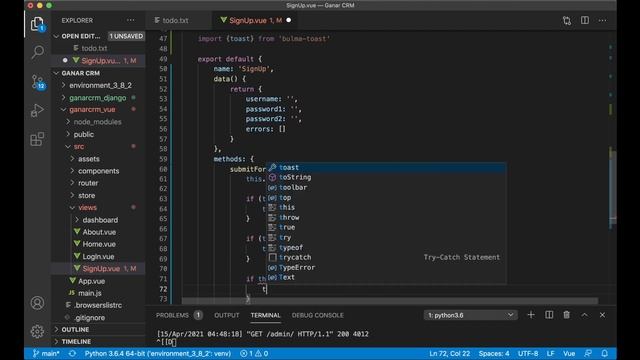Image resolution: width=640 pixels, height=360 pixels.
Task: Kill the terminal with trash icon
Action: coord(567,315)
